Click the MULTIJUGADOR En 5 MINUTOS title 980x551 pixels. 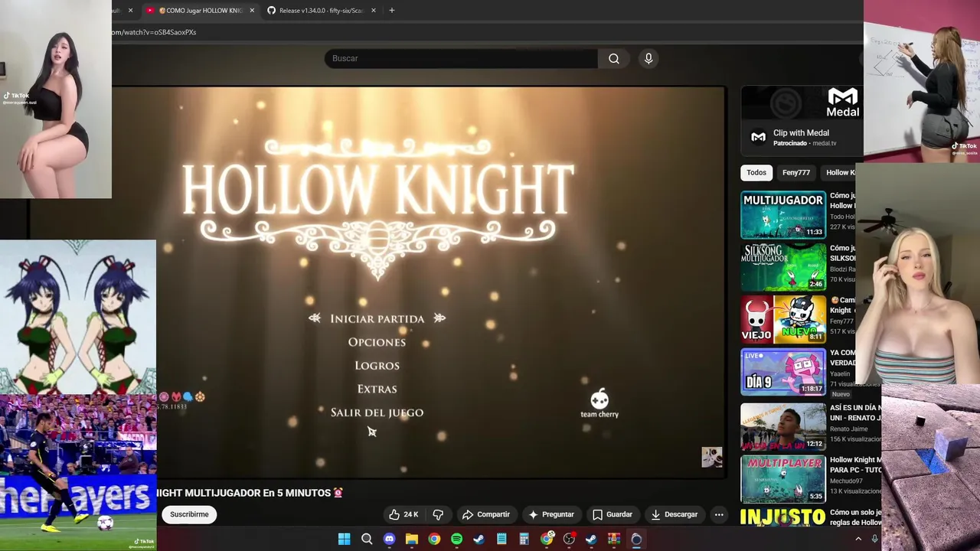(250, 493)
